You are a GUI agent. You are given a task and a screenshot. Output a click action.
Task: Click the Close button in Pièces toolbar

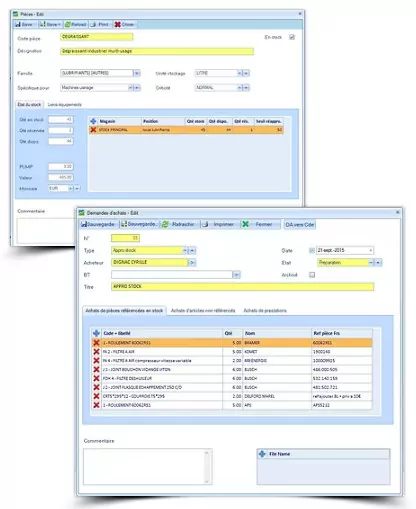pos(124,24)
